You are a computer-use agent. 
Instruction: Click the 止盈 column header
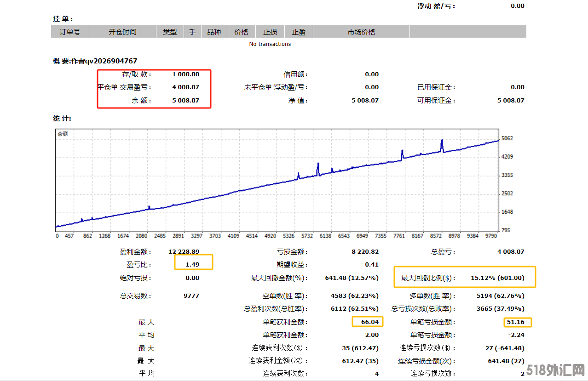click(x=299, y=32)
